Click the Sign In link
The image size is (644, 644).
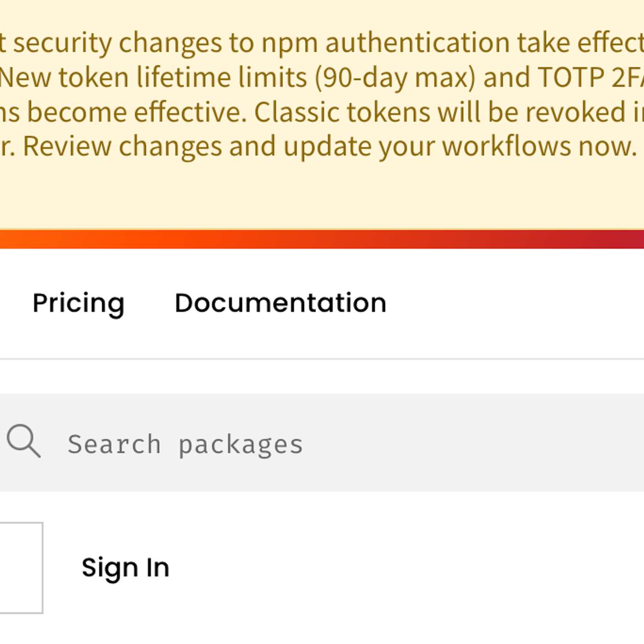[x=126, y=568]
